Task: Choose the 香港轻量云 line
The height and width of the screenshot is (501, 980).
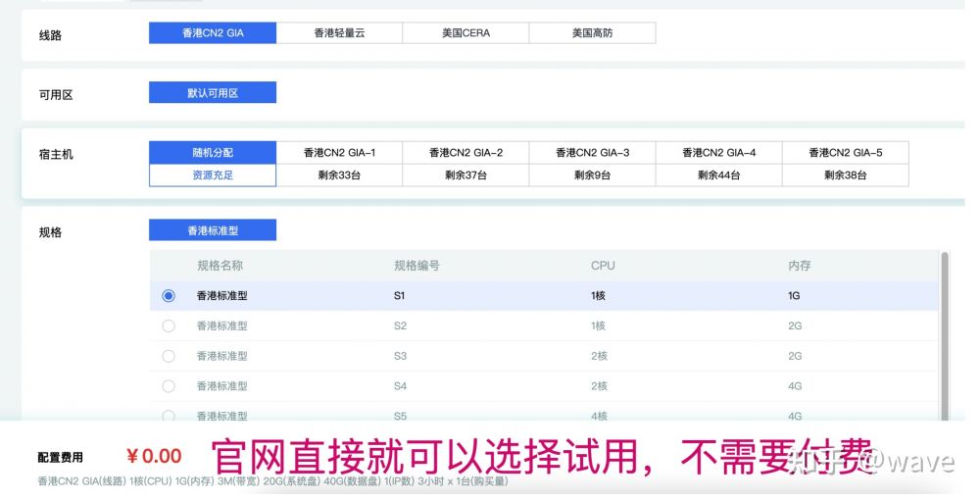Action: (339, 33)
